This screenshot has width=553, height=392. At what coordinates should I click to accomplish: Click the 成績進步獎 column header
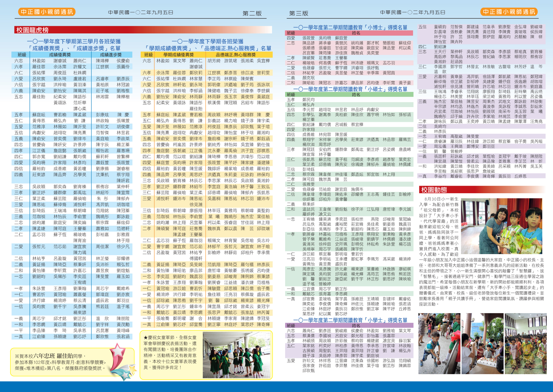111,55
